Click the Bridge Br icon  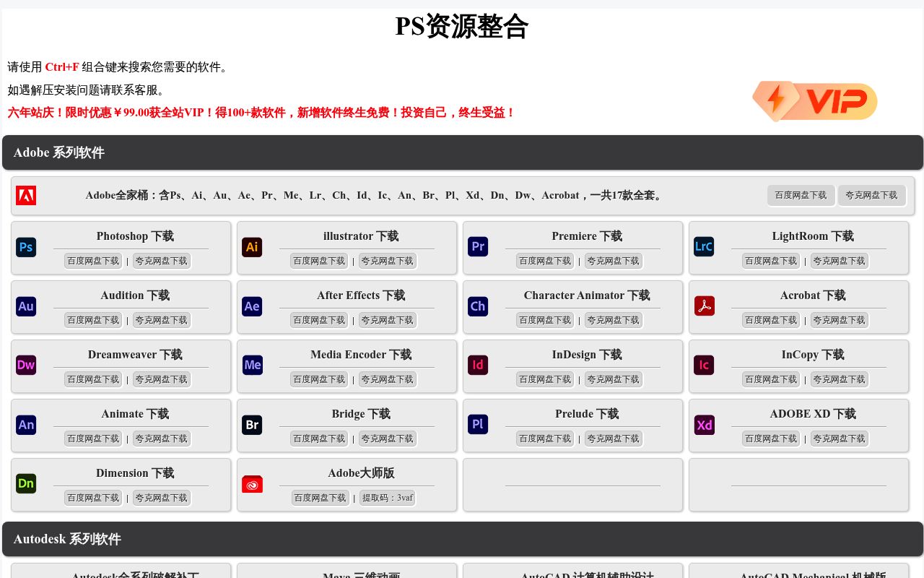pos(252,425)
